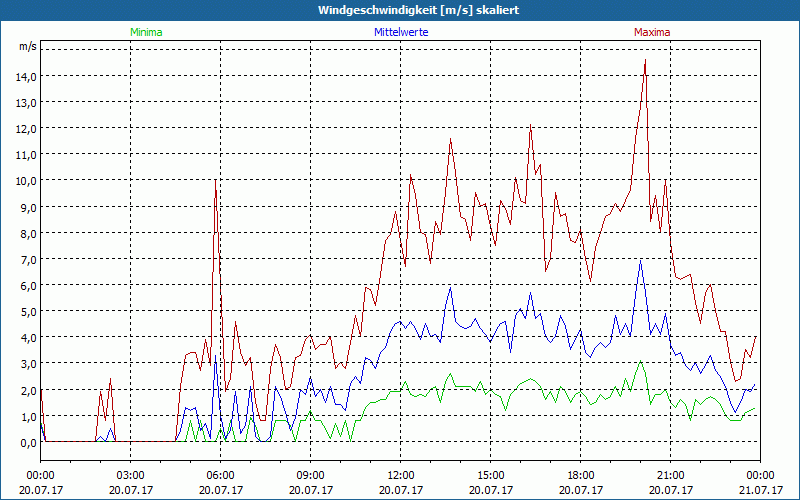The height and width of the screenshot is (500, 800).
Task: Click the 12:00 time axis label
Action: 400,475
